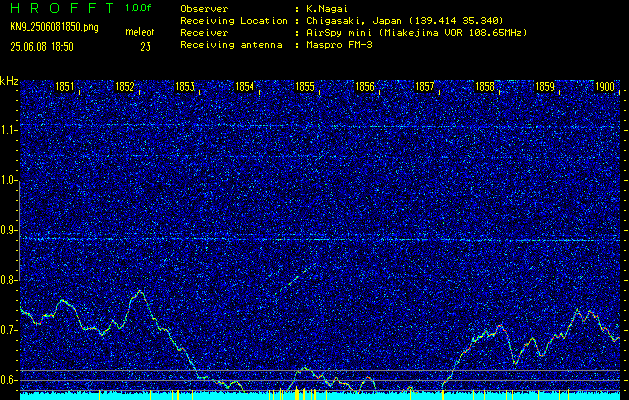Image resolution: width=629 pixels, height=400 pixels.
Task: Click the 0.9 kHz axis label
Action: tap(7, 230)
